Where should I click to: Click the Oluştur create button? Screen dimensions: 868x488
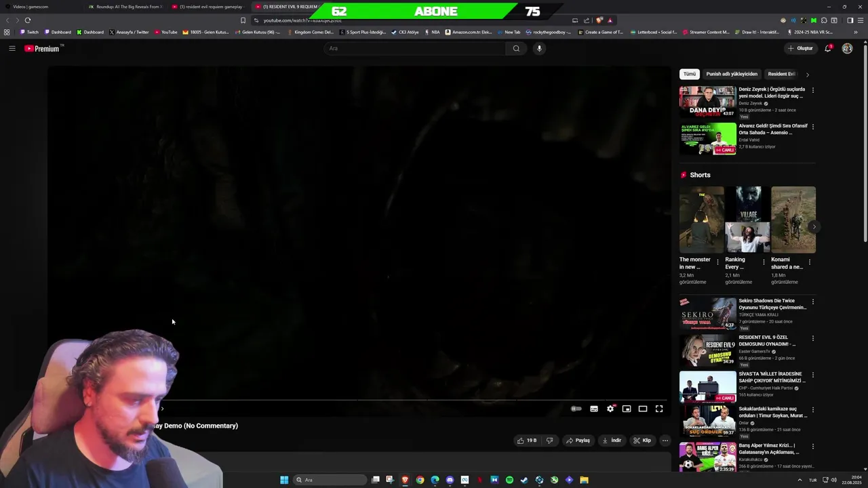click(x=800, y=48)
